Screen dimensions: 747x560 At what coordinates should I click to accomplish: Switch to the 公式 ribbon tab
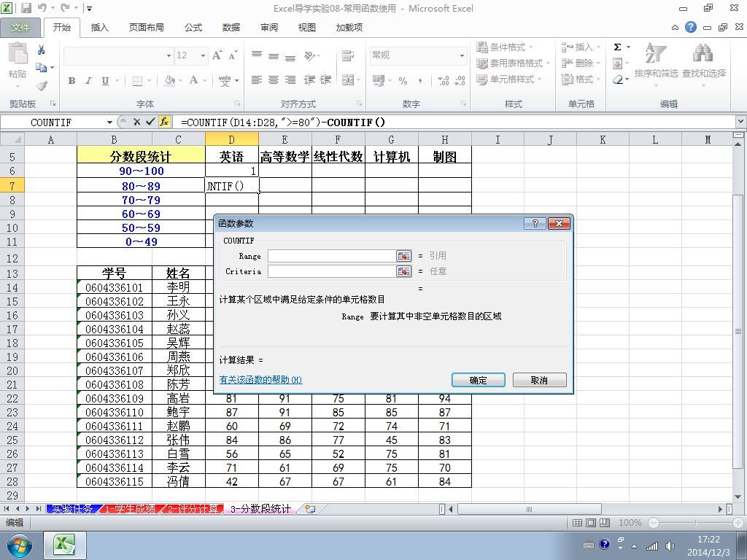tap(193, 28)
